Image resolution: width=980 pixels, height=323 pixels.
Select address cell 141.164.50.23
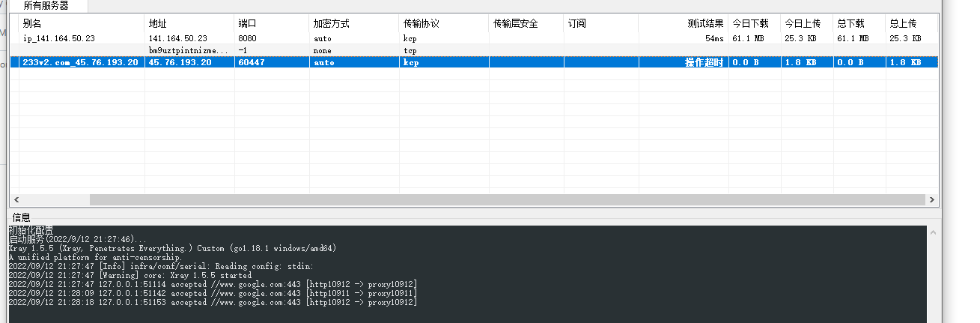[x=178, y=38]
